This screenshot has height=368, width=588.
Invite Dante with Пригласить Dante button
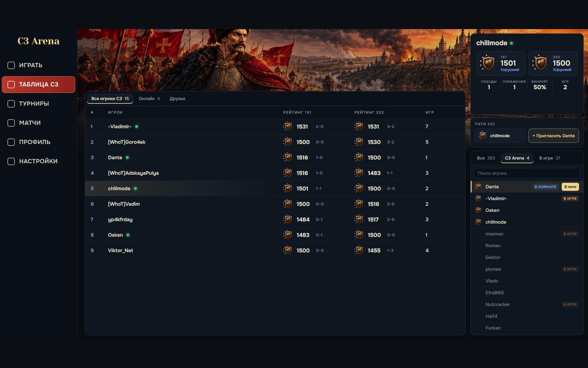coord(553,136)
